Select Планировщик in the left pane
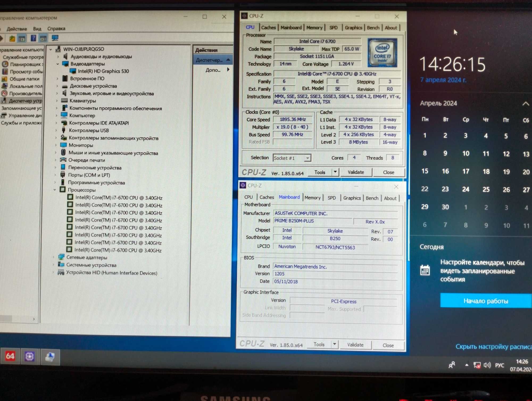The image size is (532, 401). point(23,64)
